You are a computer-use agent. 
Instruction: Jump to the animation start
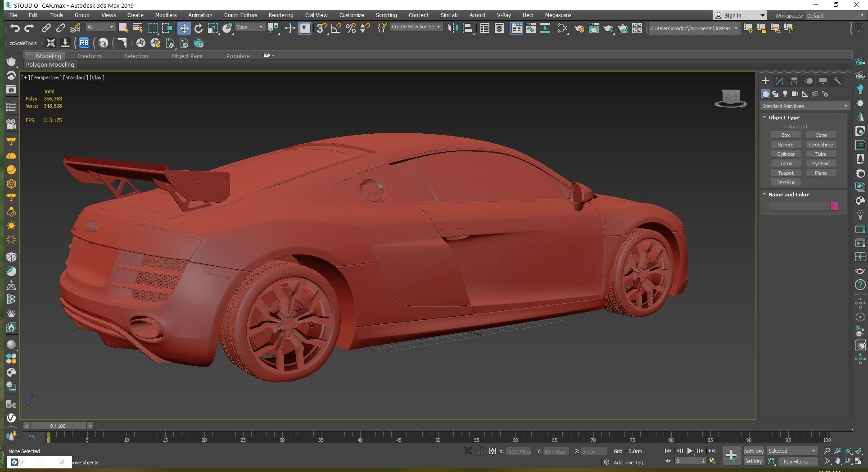point(668,451)
